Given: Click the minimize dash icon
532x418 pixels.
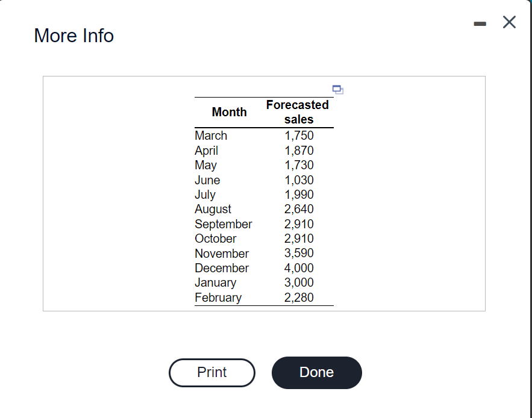Looking at the screenshot, I should [480, 22].
